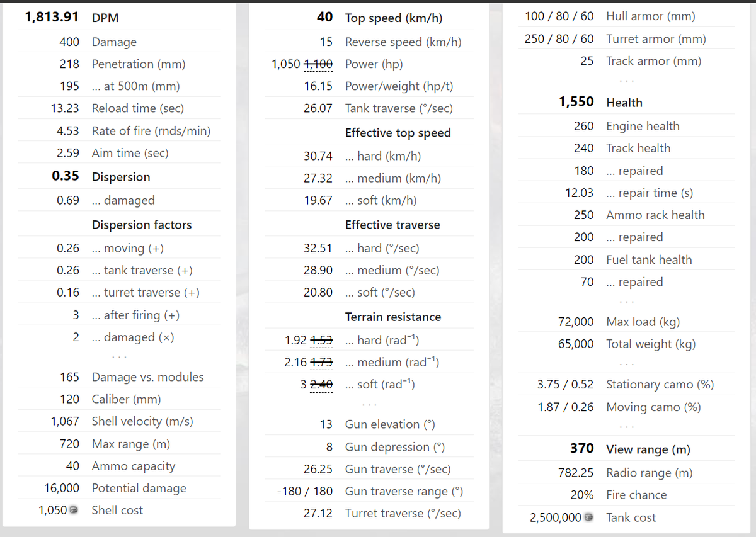Click the Dispersion factors heading

click(142, 225)
